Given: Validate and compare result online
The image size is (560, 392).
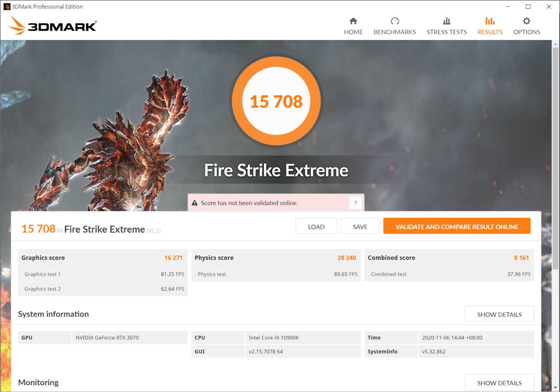Looking at the screenshot, I should pos(457,226).
